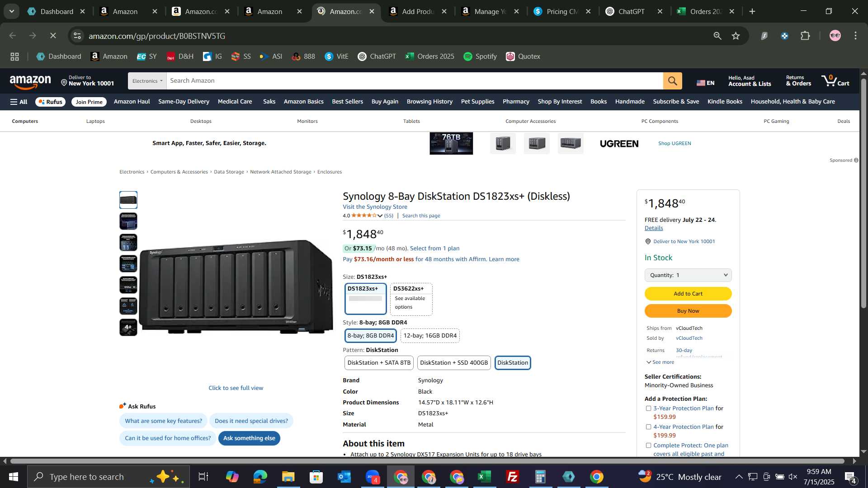Screen dimensions: 868x488
Task: Open the Chrome extensions puzzle icon
Action: pos(805,36)
